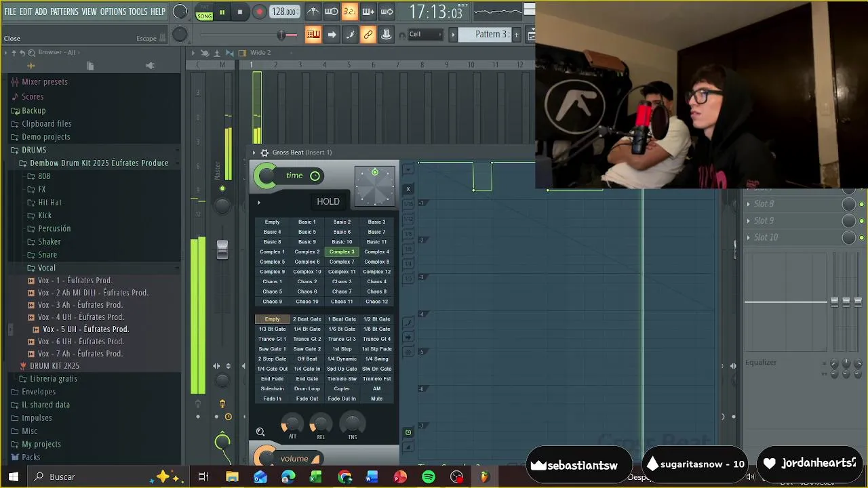Open the ADD menu
Viewport: 868px width, 488px height.
(41, 12)
